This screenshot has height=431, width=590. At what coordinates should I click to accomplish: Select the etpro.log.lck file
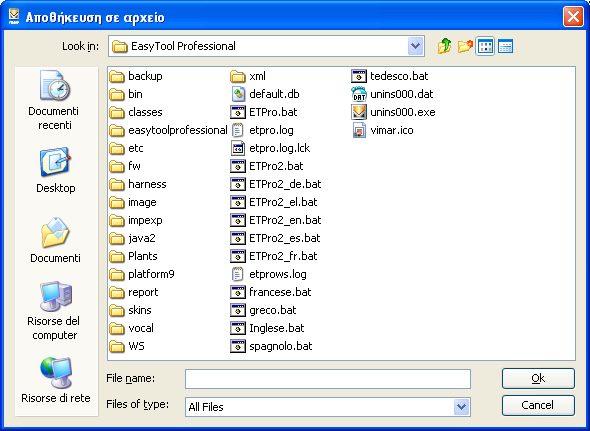click(270, 148)
